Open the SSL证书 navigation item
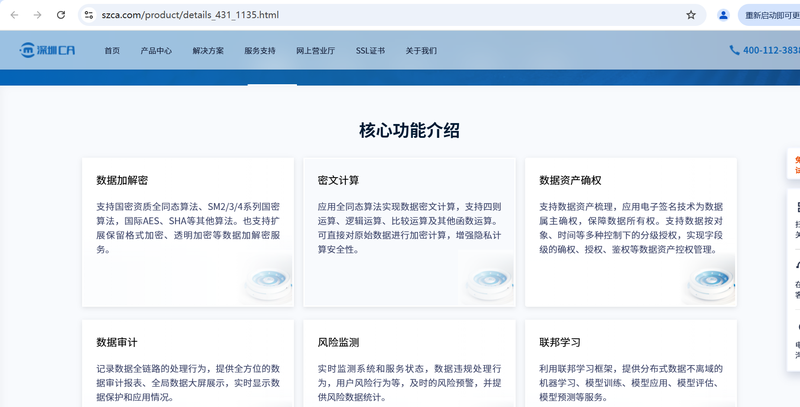The height and width of the screenshot is (407, 800). [x=370, y=50]
